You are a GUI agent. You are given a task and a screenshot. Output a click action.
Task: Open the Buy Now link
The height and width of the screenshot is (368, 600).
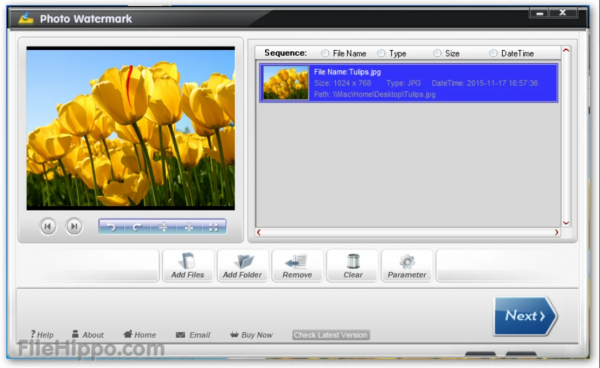[x=251, y=335]
